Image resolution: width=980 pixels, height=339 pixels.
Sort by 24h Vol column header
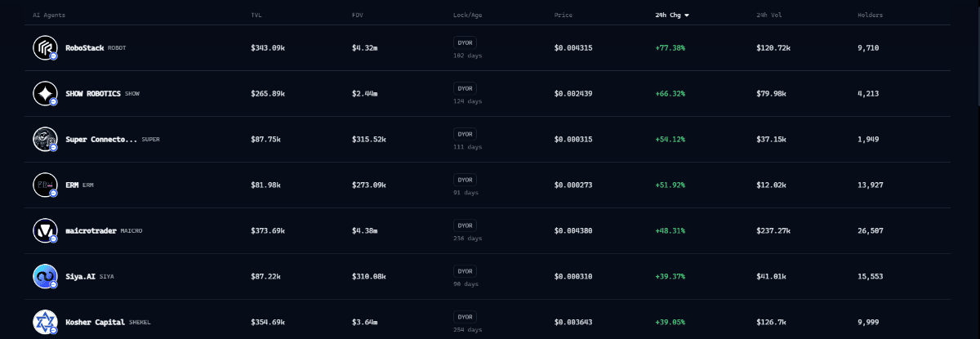point(768,16)
